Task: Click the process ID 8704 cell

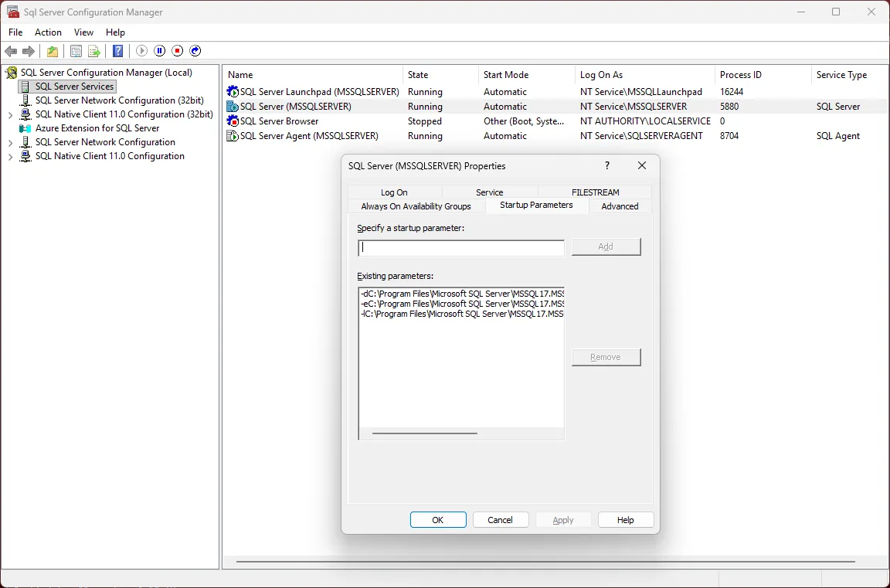Action: point(729,136)
